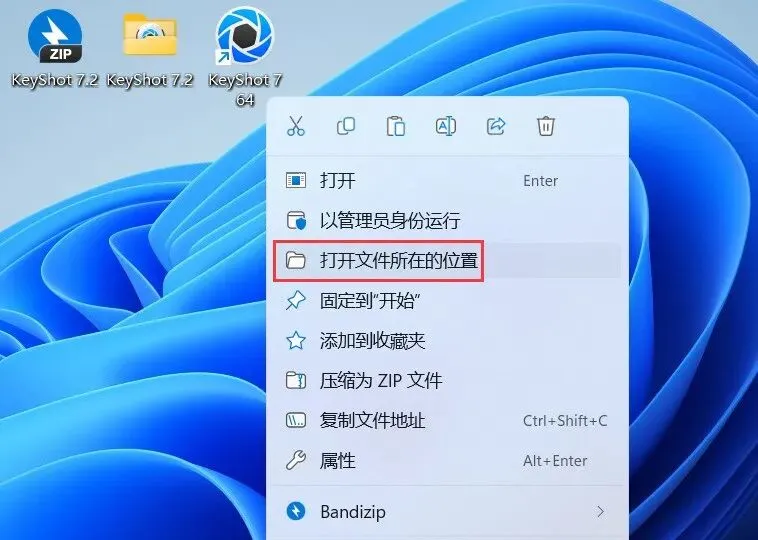Image resolution: width=758 pixels, height=540 pixels.
Task: Select 打开文件所在的位置 option
Action: pos(448,261)
